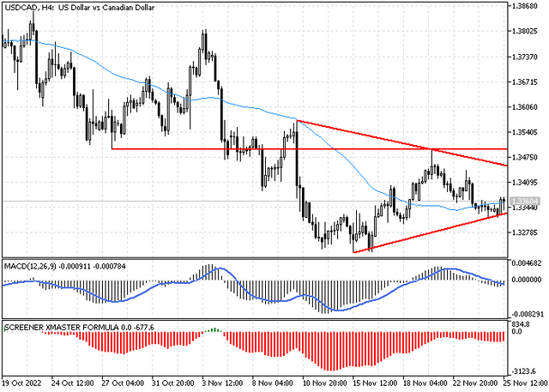The height and width of the screenshot is (392, 549).
Task: Click the 25 Nov 12:00 time label
Action: coord(525,383)
